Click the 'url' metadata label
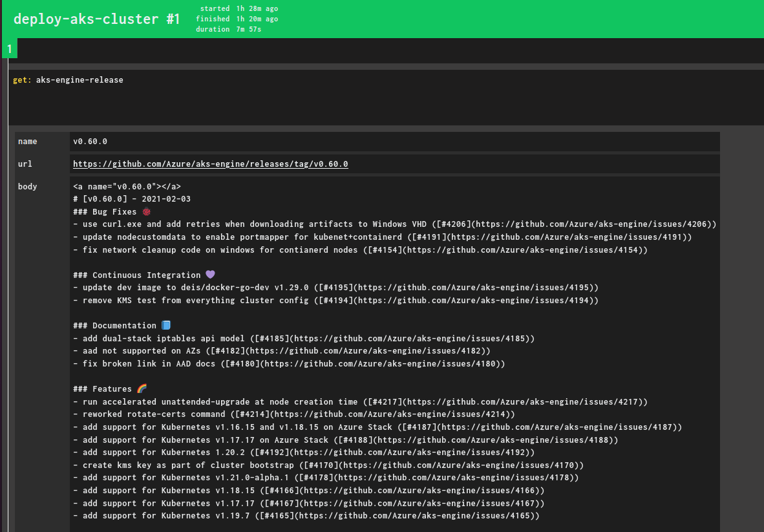This screenshot has width=764, height=532. (x=25, y=164)
